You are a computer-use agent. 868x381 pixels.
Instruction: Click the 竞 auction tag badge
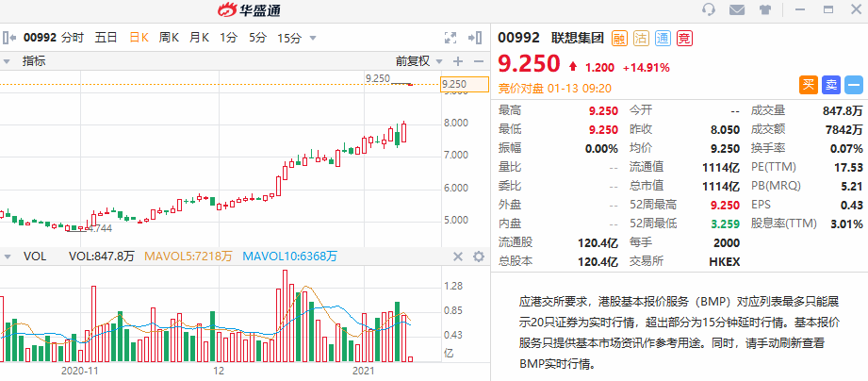pyautogui.click(x=685, y=39)
